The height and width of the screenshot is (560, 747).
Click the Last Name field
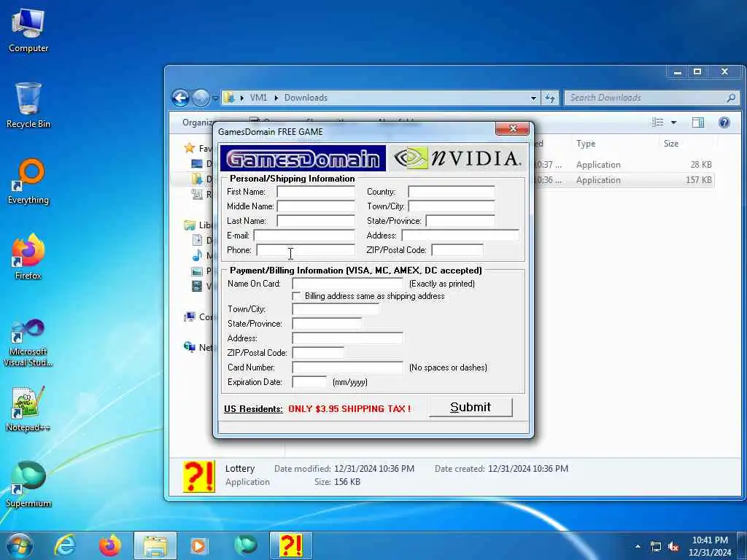(316, 221)
